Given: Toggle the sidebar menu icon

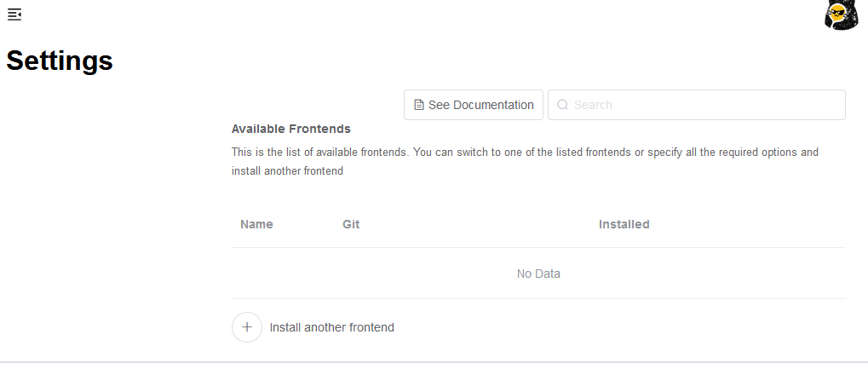Looking at the screenshot, I should 14,14.
